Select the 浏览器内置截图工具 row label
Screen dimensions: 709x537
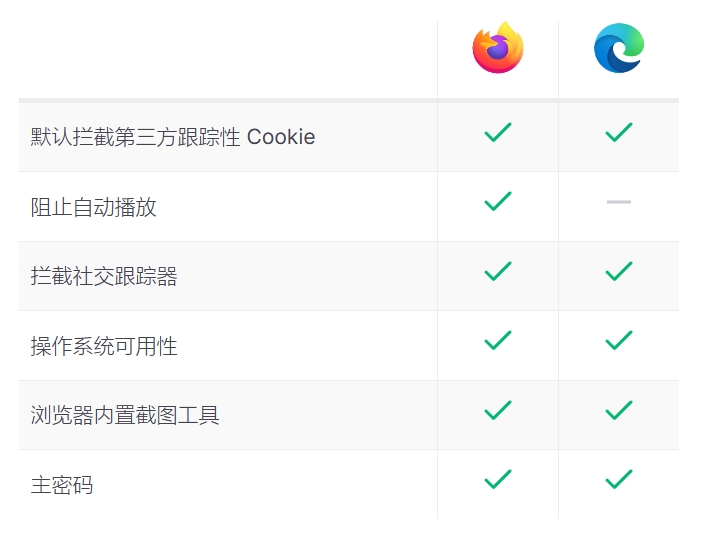125,415
